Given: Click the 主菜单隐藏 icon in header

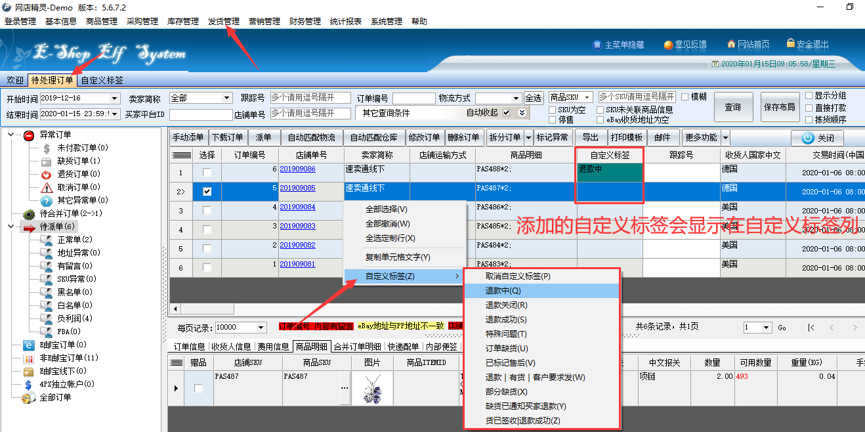Looking at the screenshot, I should pos(597,45).
